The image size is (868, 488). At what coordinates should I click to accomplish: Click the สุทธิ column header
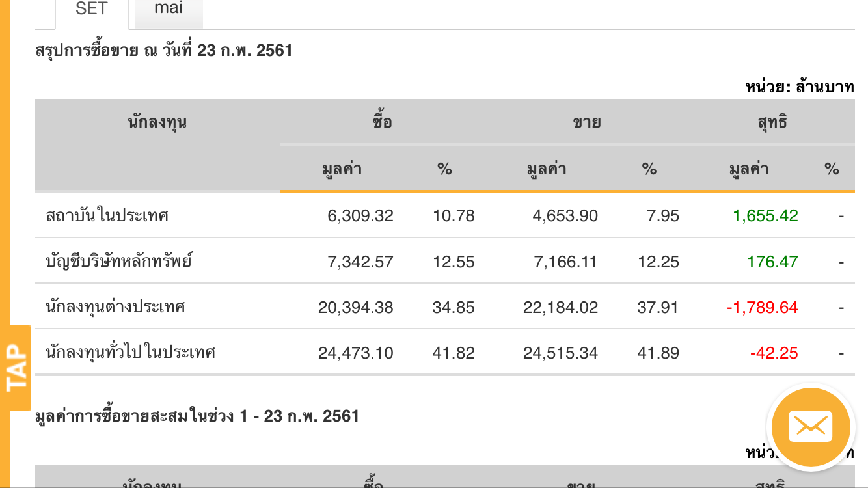772,122
